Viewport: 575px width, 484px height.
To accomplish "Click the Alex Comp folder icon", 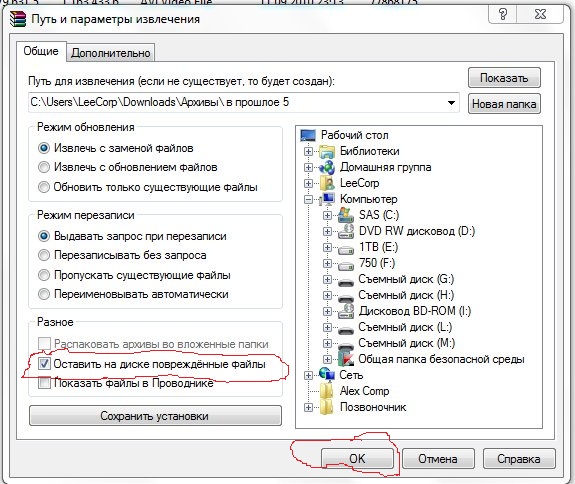I will (x=326, y=391).
